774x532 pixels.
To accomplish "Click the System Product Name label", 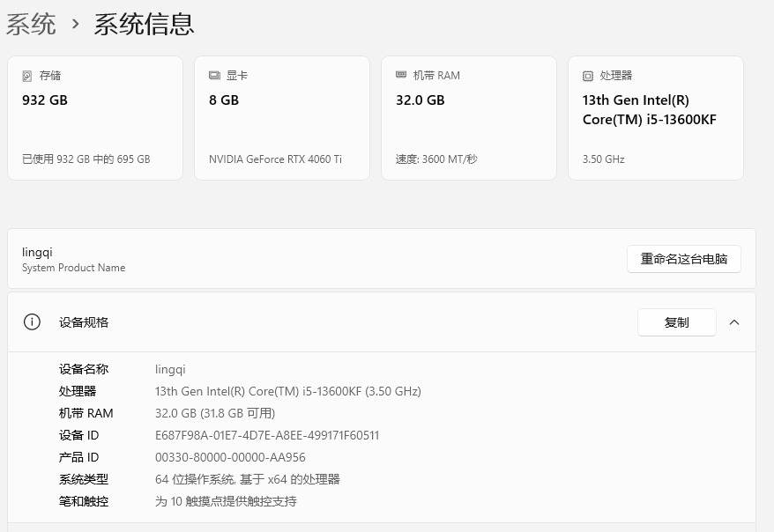I will click(73, 268).
